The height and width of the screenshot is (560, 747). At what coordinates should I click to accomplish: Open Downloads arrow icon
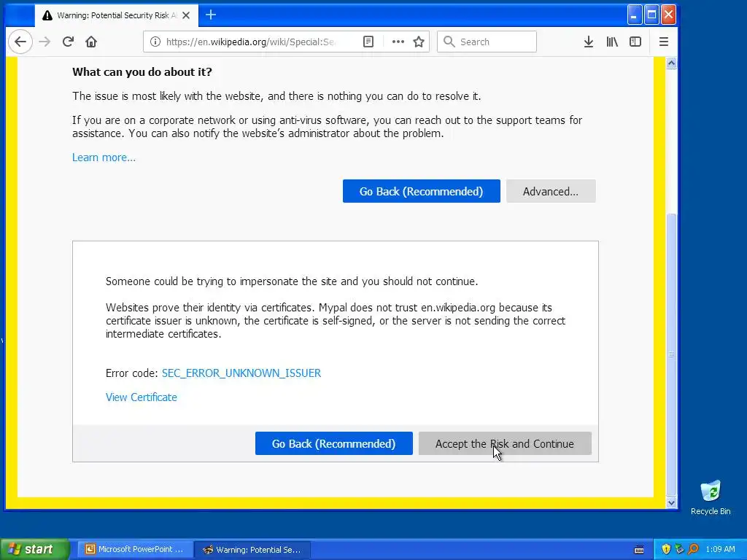click(x=589, y=42)
